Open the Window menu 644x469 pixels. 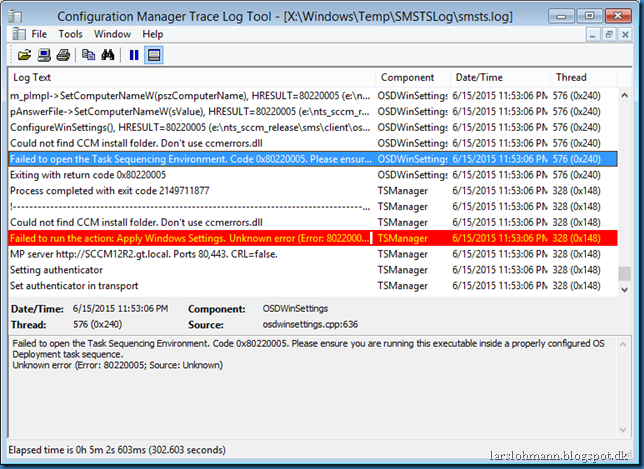[x=112, y=34]
